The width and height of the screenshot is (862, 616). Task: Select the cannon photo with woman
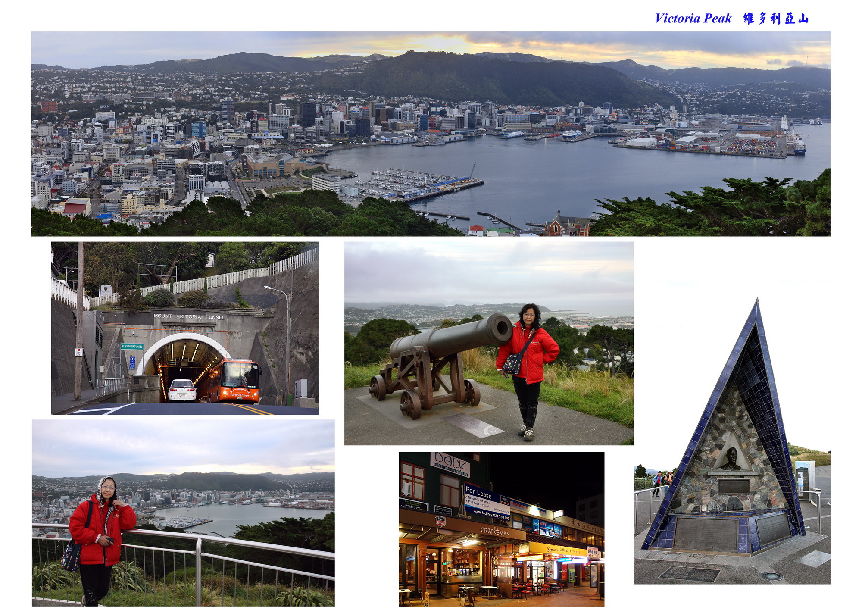(489, 343)
